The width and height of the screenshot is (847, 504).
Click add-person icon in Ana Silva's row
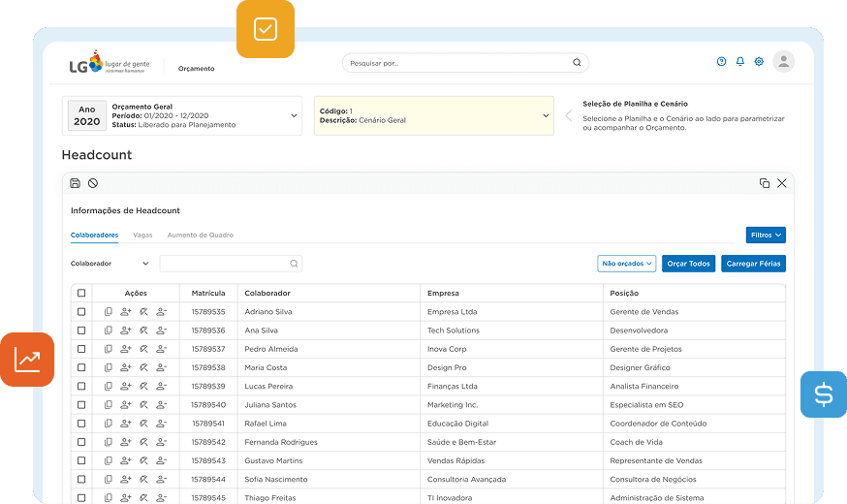(125, 331)
